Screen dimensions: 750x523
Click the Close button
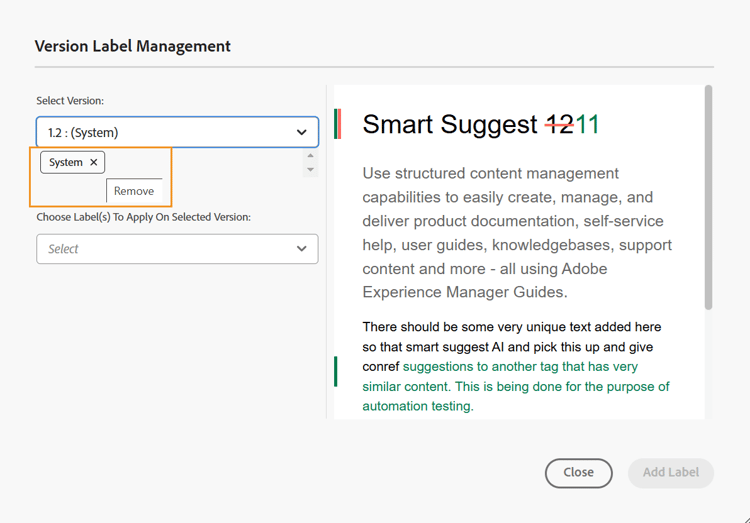tap(578, 473)
